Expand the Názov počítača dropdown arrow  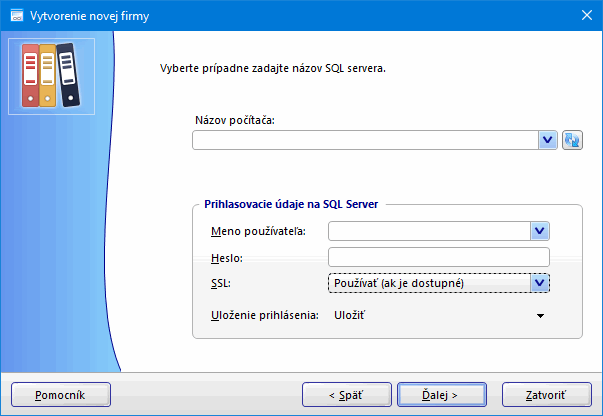547,140
